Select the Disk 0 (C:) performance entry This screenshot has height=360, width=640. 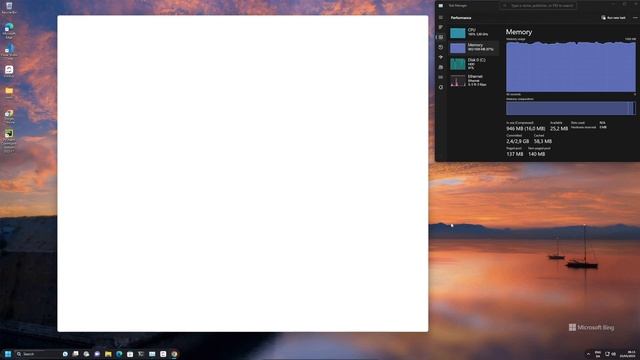[474, 64]
